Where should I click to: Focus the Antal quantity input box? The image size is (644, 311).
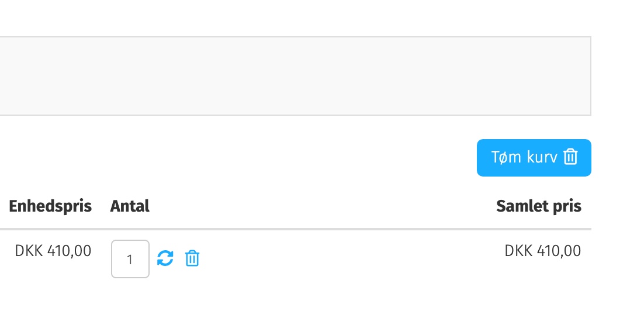coord(130,259)
